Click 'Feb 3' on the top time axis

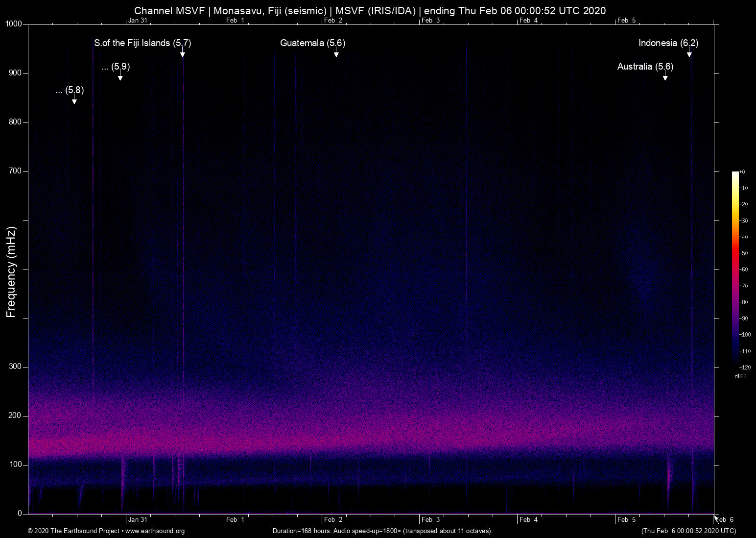431,21
